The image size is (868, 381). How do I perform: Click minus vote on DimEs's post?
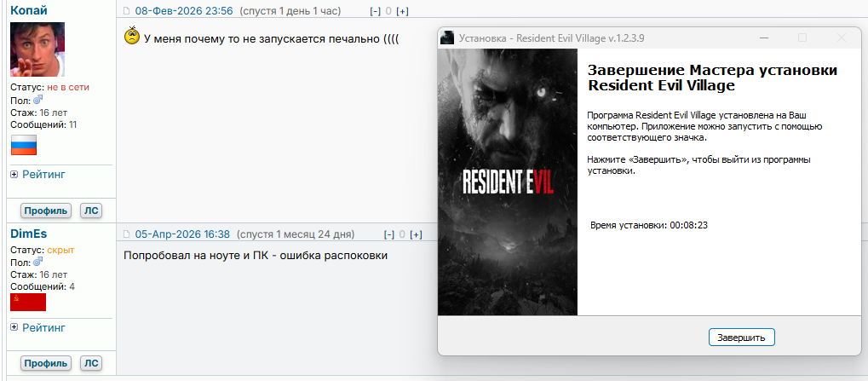pyautogui.click(x=389, y=234)
